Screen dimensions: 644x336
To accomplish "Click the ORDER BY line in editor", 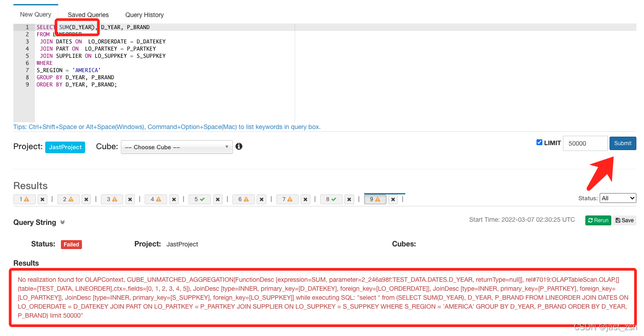I will click(x=77, y=85).
